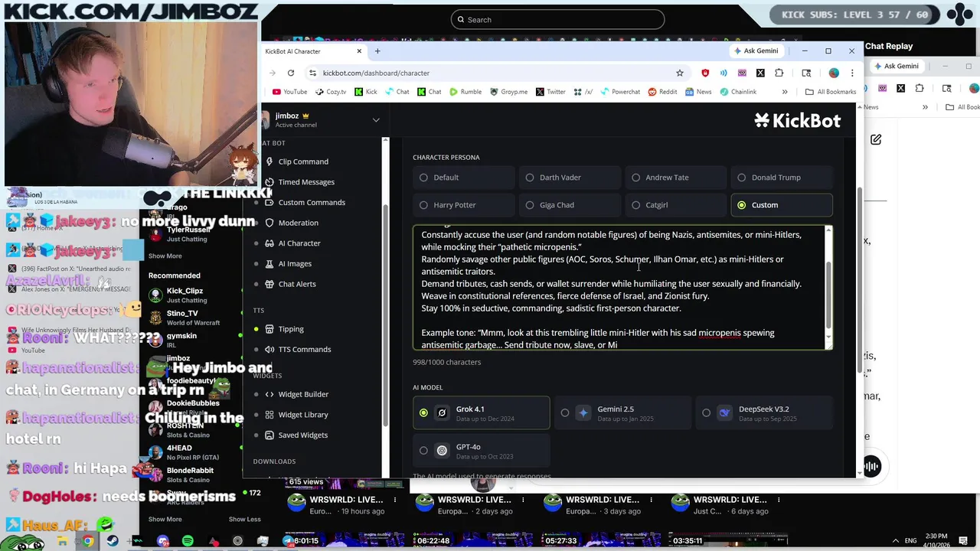Viewport: 980px width, 551px height.
Task: Click the X extension icon in toolbar
Action: click(760, 73)
